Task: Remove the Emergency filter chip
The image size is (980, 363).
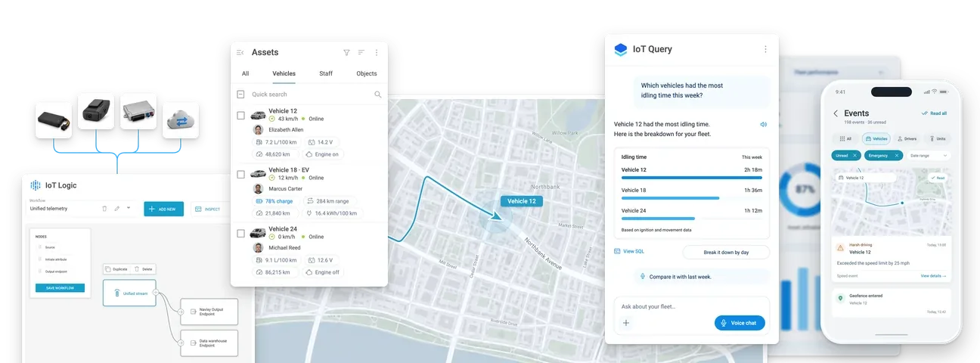Action: point(896,155)
